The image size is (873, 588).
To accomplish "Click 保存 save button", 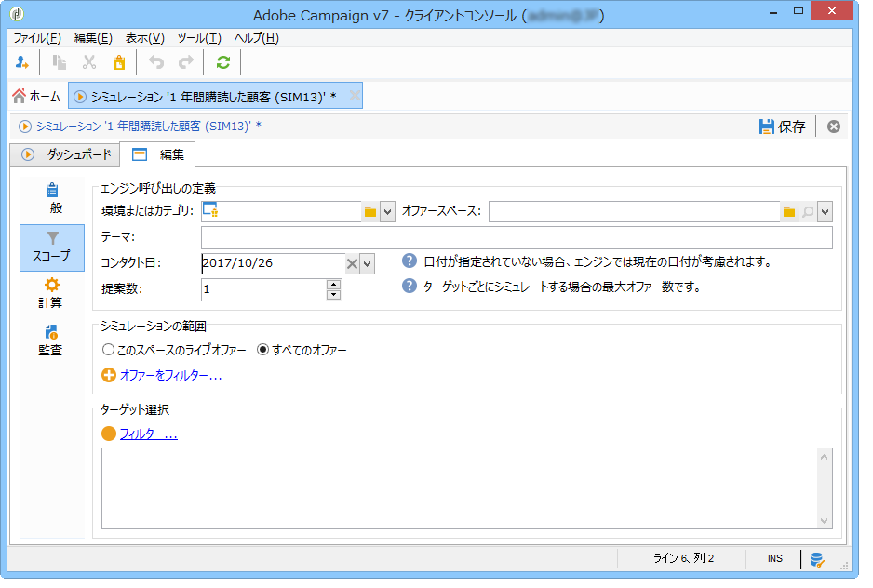I will 782,127.
